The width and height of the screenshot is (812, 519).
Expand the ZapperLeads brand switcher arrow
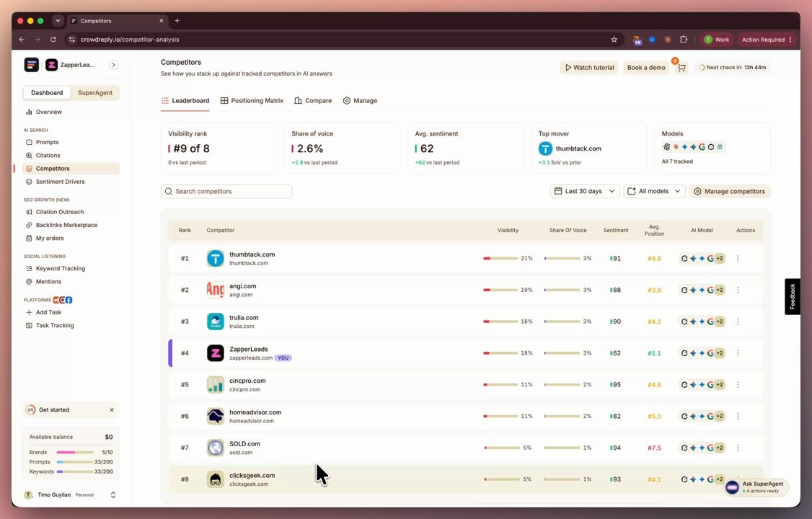(113, 65)
